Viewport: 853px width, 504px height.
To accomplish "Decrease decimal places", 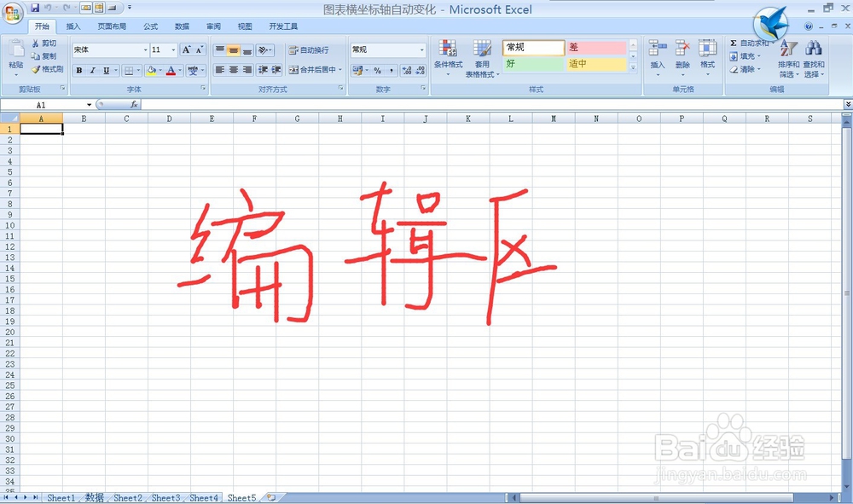I will click(x=420, y=70).
